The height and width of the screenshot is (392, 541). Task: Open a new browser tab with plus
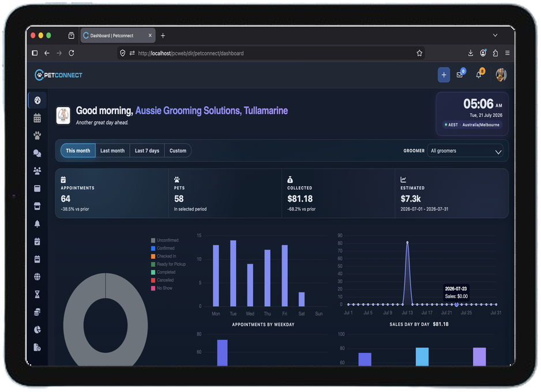tap(163, 36)
